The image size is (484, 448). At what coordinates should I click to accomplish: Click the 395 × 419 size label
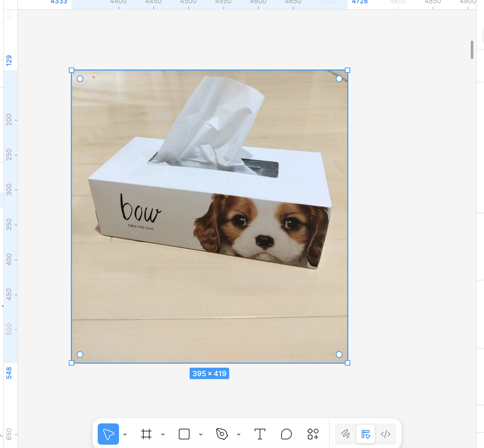pyautogui.click(x=209, y=374)
